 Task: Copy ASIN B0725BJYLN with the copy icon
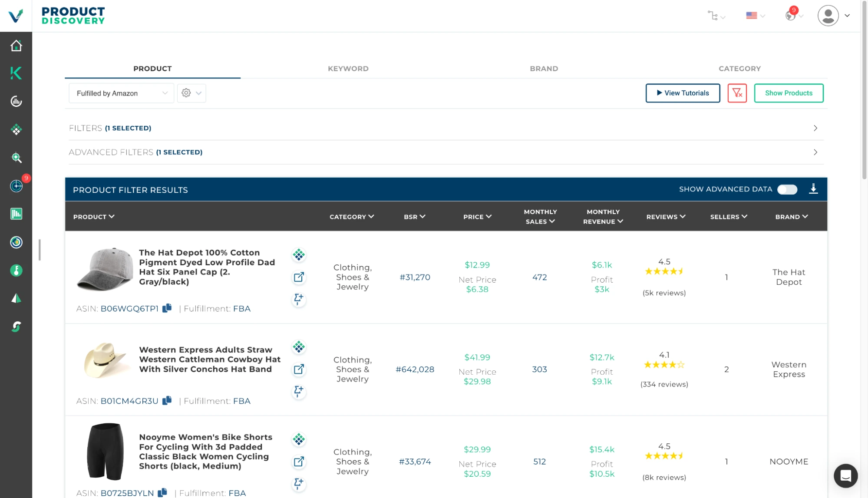[162, 492]
